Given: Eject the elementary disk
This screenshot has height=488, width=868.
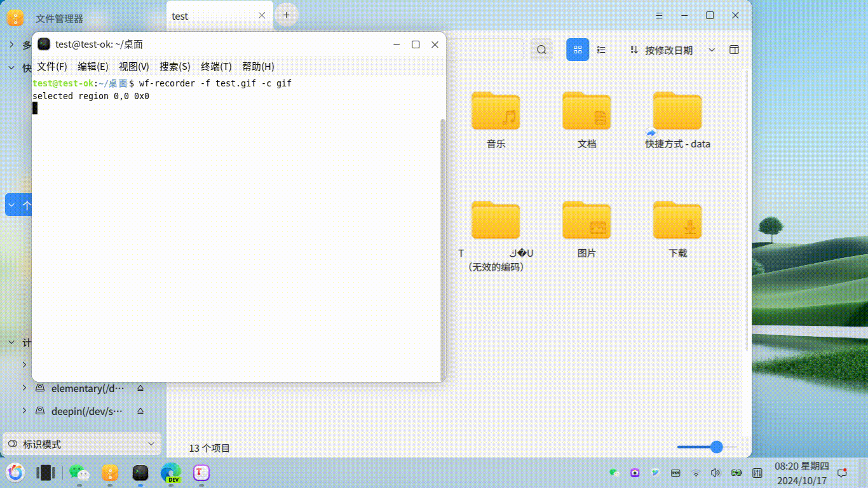Looking at the screenshot, I should pyautogui.click(x=140, y=388).
